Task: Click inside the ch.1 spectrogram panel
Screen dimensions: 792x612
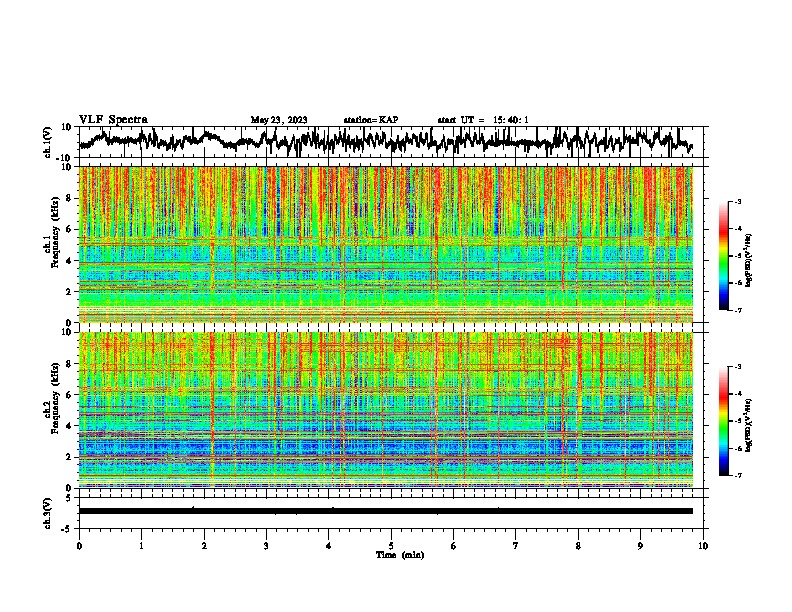Action: click(386, 244)
